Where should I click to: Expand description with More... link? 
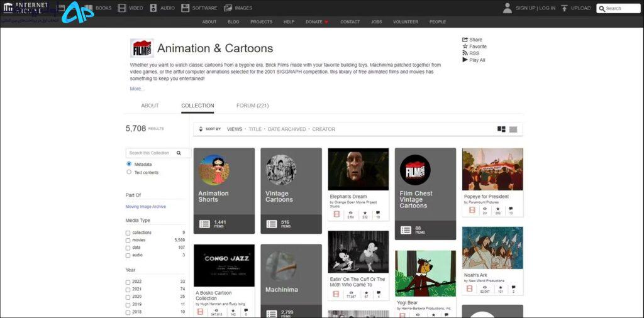click(137, 89)
